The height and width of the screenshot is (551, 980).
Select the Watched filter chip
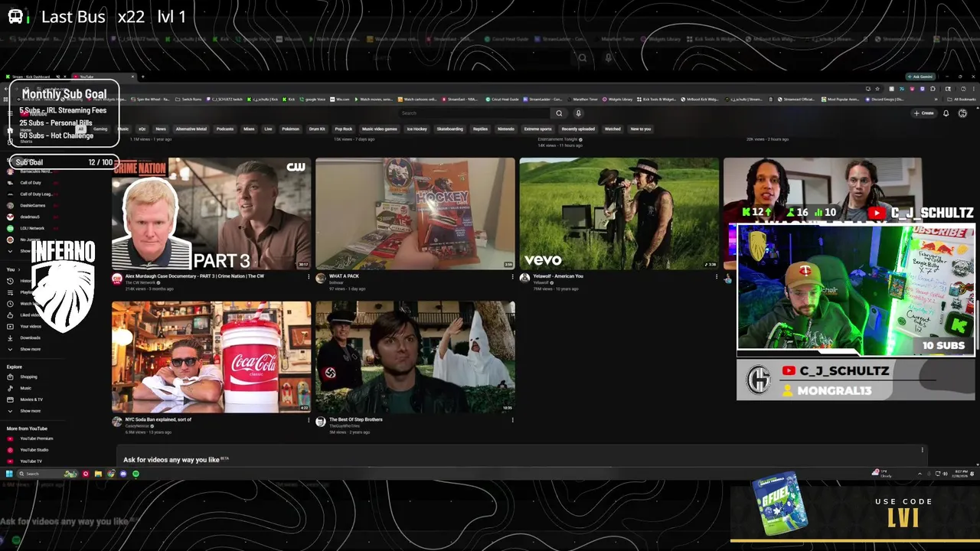(612, 129)
